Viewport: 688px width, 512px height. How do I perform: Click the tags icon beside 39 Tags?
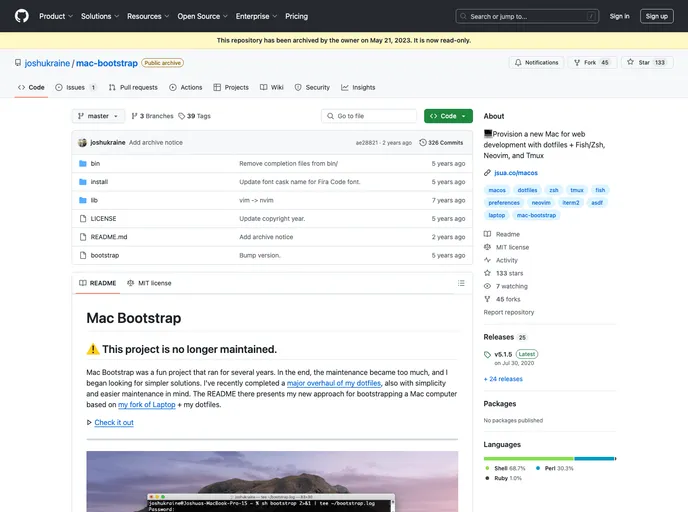click(x=182, y=116)
